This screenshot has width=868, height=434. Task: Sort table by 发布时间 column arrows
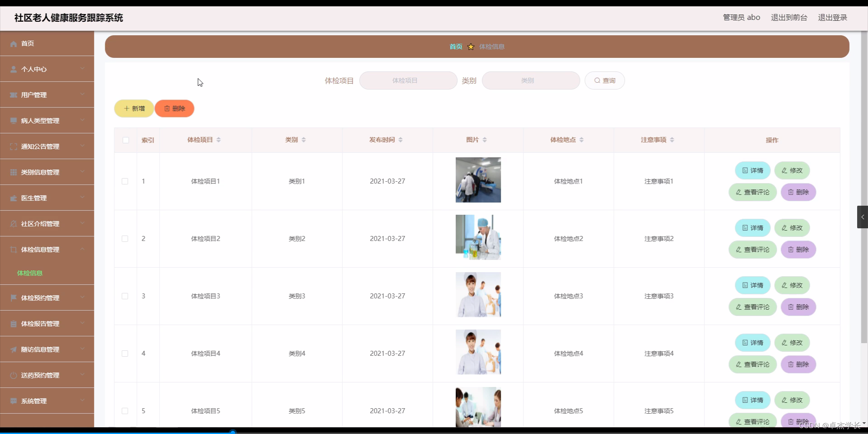coord(401,139)
